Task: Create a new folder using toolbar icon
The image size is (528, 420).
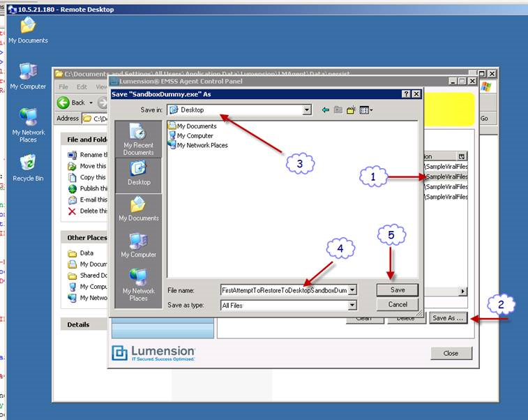Action: pos(352,110)
